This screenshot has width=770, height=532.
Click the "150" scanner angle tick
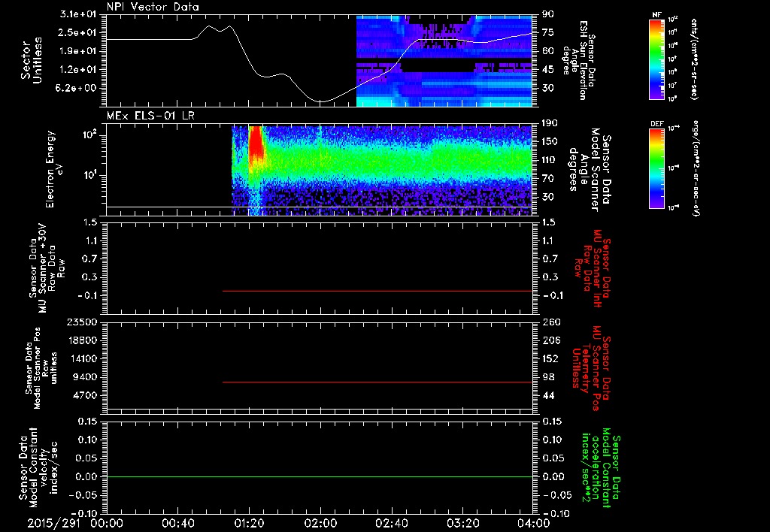click(x=550, y=141)
